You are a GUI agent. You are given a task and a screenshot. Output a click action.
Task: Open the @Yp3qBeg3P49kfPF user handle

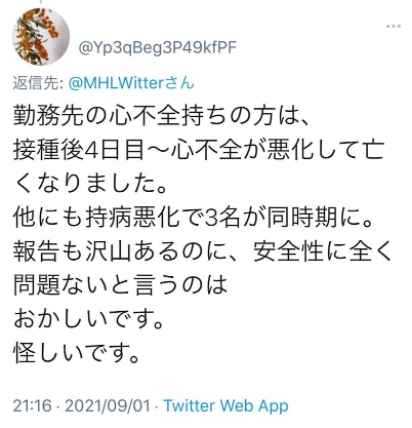coord(157,48)
